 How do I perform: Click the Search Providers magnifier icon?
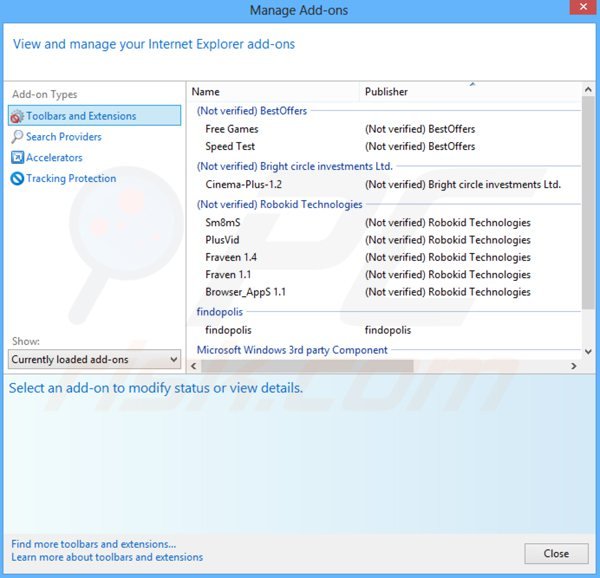(x=16, y=137)
